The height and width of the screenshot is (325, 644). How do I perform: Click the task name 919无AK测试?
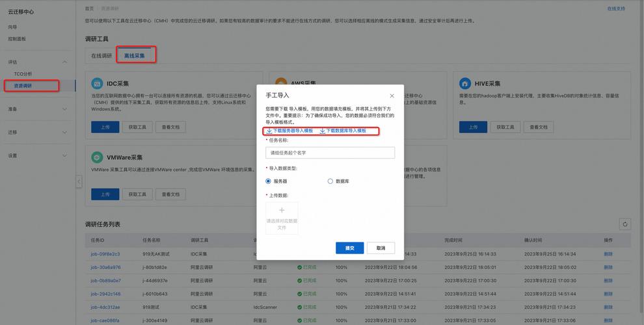click(x=156, y=254)
